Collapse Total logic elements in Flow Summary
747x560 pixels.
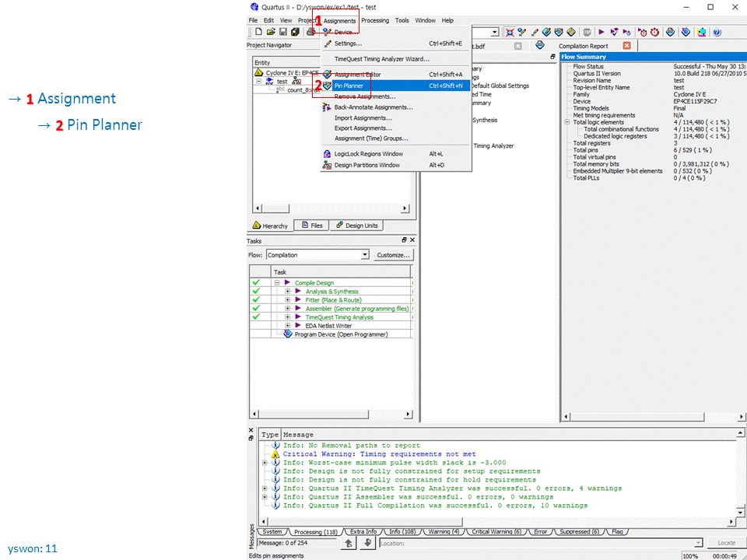(567, 122)
